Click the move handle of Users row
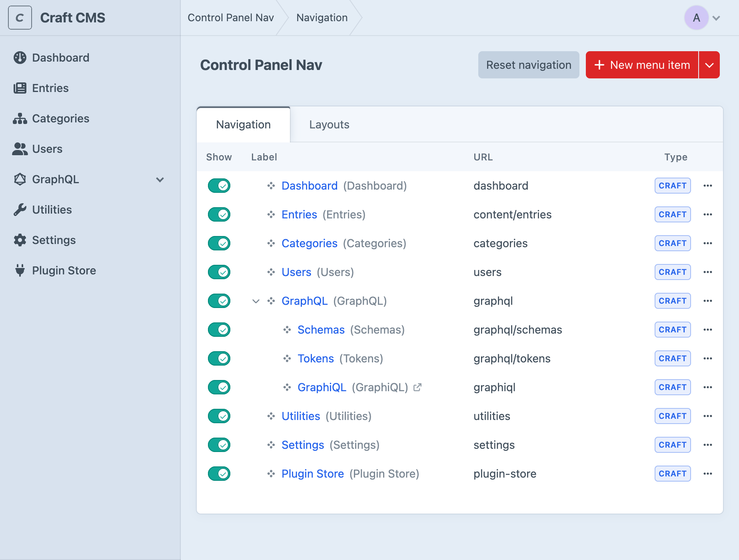The width and height of the screenshot is (739, 560). pos(271,272)
